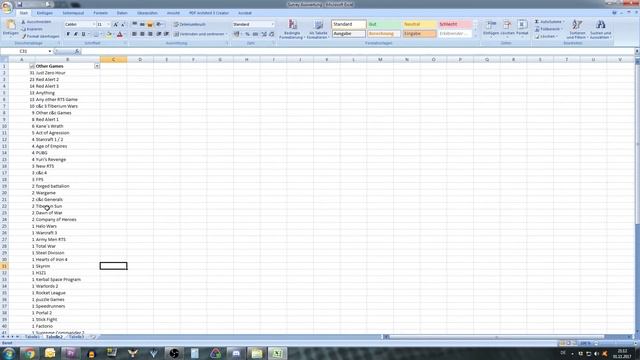Toggle underline formatting
The width and height of the screenshot is (640, 360).
(x=83, y=34)
